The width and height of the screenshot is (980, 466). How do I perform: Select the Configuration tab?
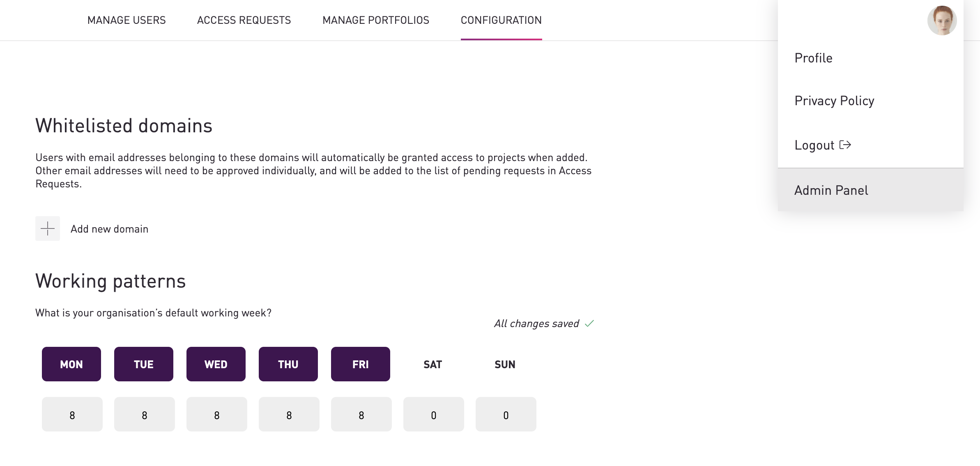(x=501, y=20)
